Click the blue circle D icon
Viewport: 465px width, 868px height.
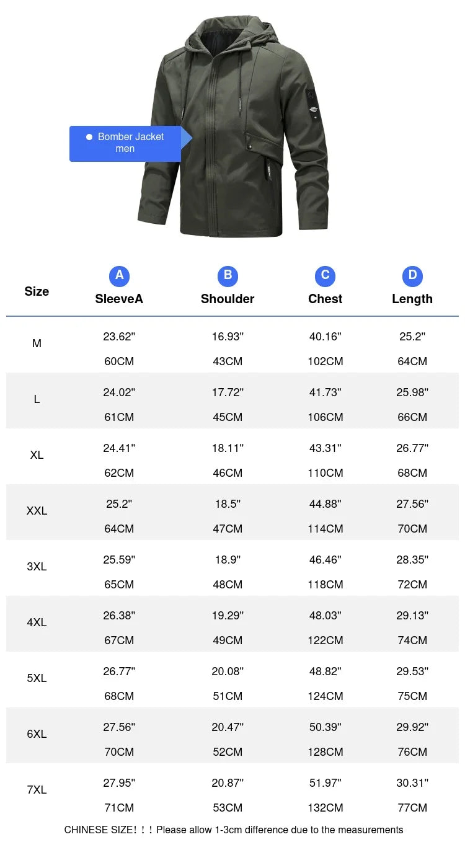click(412, 276)
